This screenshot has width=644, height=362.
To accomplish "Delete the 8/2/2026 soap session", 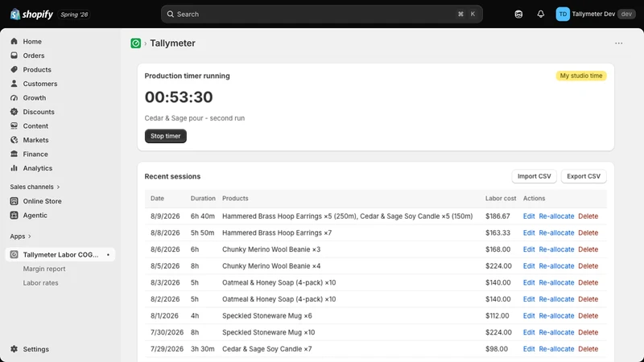I will (x=588, y=299).
